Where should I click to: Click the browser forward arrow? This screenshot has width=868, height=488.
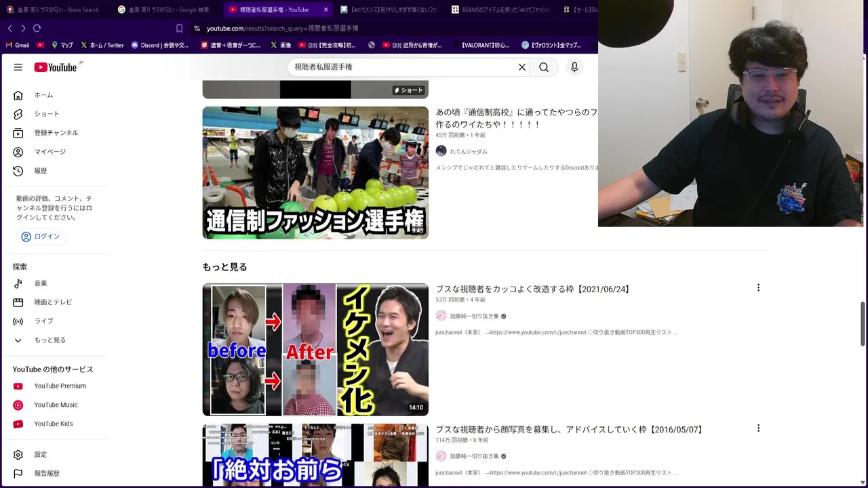(x=23, y=28)
